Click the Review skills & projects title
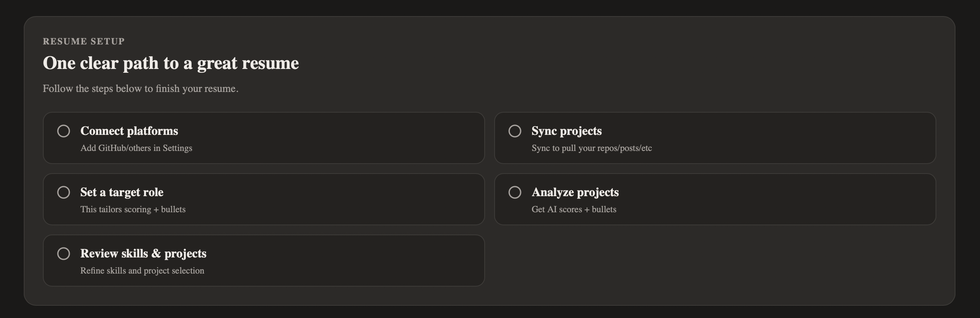The width and height of the screenshot is (980, 318). coord(143,253)
